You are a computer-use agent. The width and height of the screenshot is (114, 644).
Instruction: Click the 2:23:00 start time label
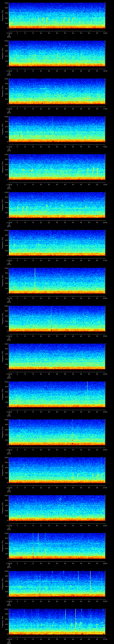pyautogui.click(x=9, y=374)
